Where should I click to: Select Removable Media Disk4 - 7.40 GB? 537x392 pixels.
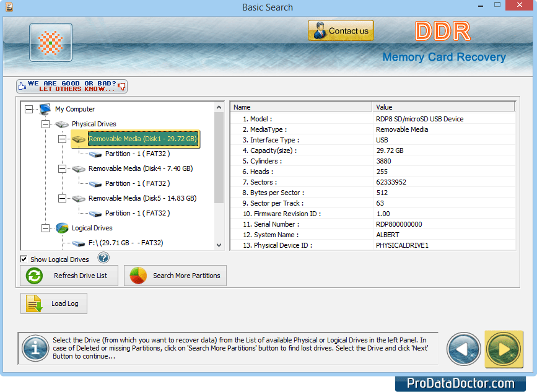pos(141,168)
